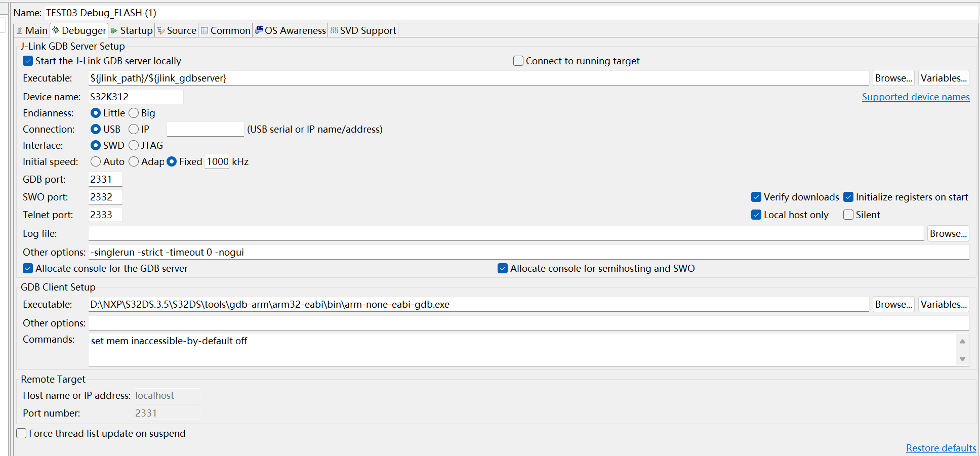
Task: Browse for the GDB server executable
Action: (893, 78)
